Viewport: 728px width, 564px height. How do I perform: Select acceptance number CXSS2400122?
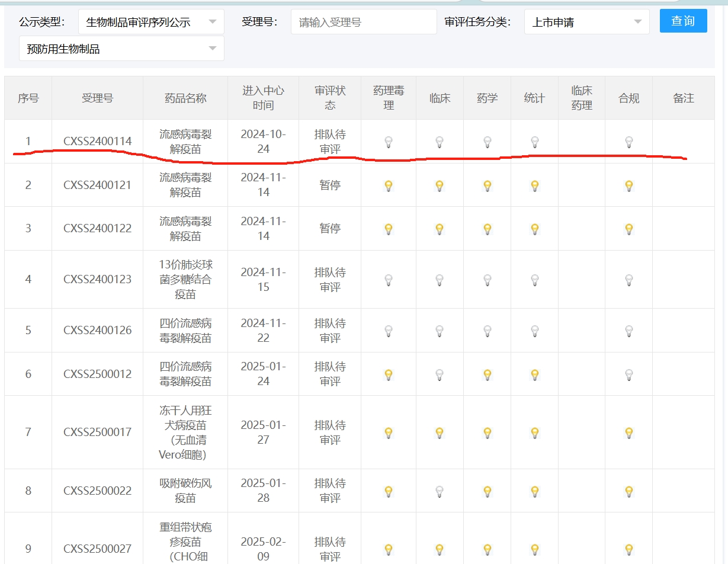point(98,228)
